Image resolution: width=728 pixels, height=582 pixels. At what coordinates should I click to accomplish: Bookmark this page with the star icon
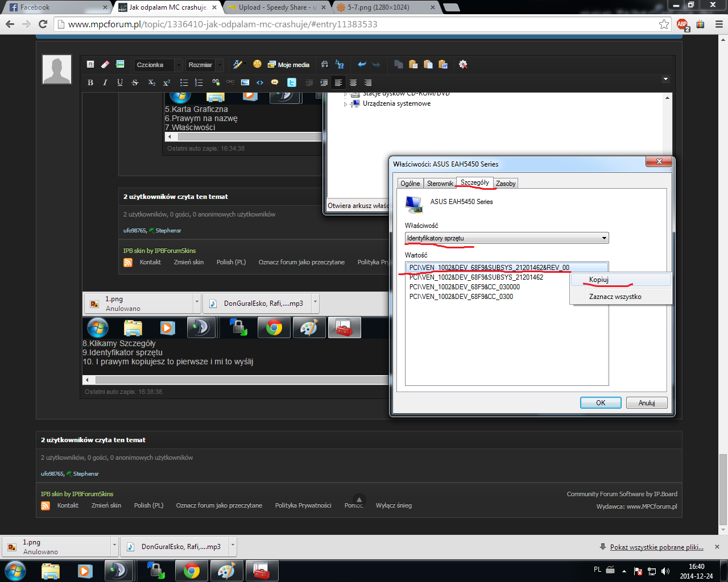pyautogui.click(x=664, y=24)
